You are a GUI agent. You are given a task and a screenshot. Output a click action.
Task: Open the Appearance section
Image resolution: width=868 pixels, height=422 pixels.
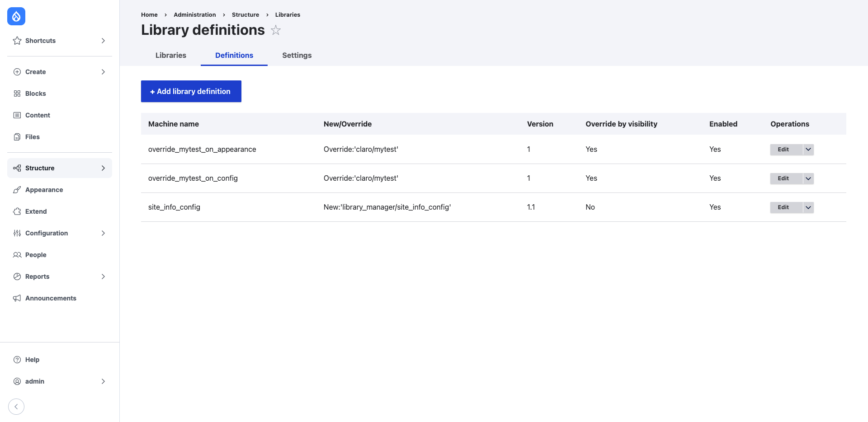(x=44, y=190)
